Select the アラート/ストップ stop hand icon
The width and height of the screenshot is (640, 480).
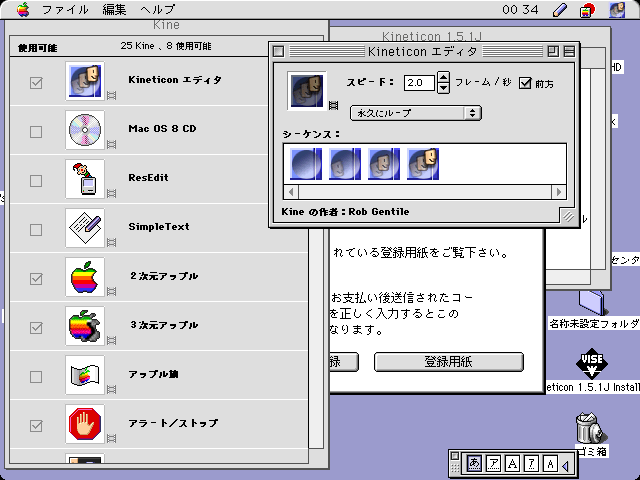85,424
